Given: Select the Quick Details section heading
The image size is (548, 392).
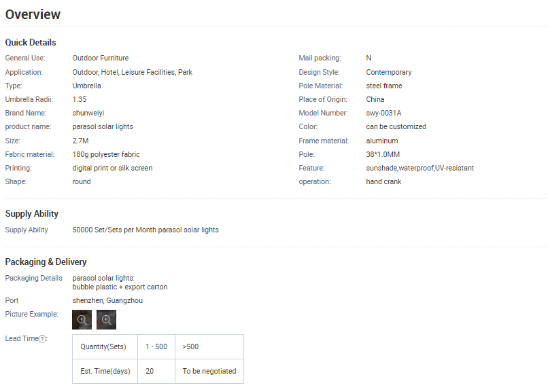Looking at the screenshot, I should (x=31, y=43).
